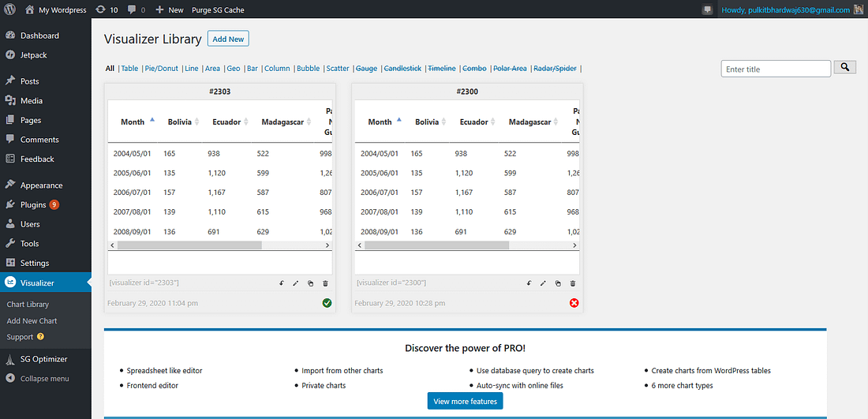Image resolution: width=868 pixels, height=419 pixels.
Task: Open Chart Library submenu link
Action: click(28, 304)
